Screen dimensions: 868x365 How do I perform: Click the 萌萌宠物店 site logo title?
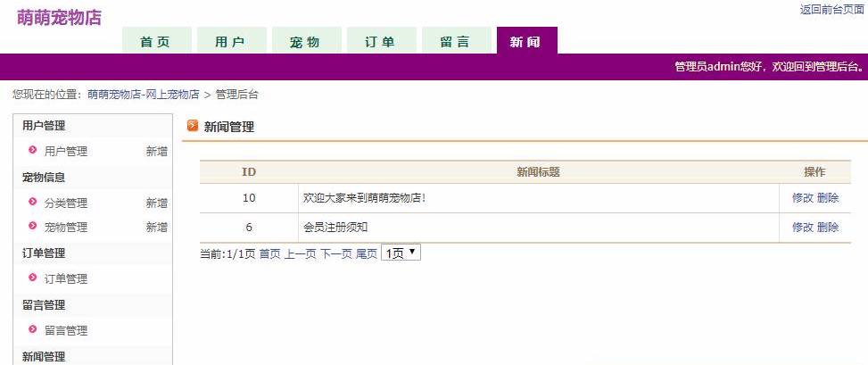pos(59,18)
